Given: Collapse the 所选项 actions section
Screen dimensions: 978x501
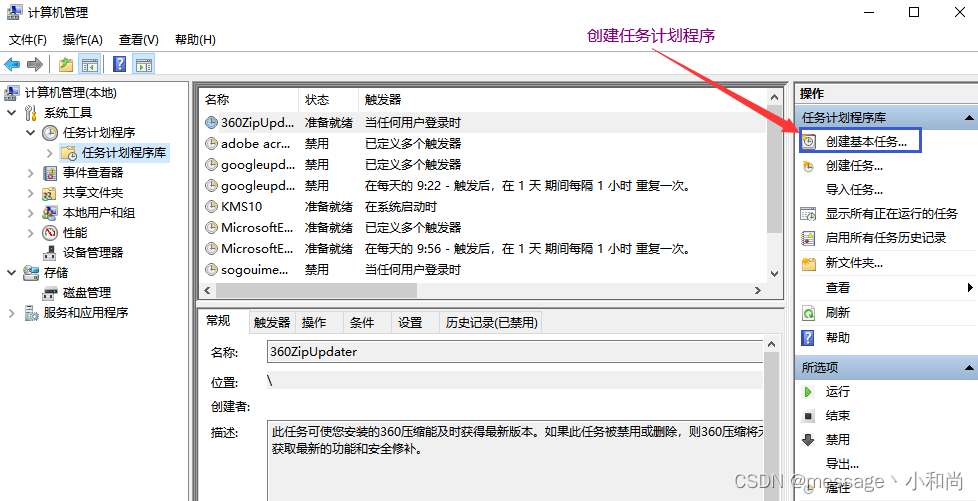Looking at the screenshot, I should coord(969,367).
